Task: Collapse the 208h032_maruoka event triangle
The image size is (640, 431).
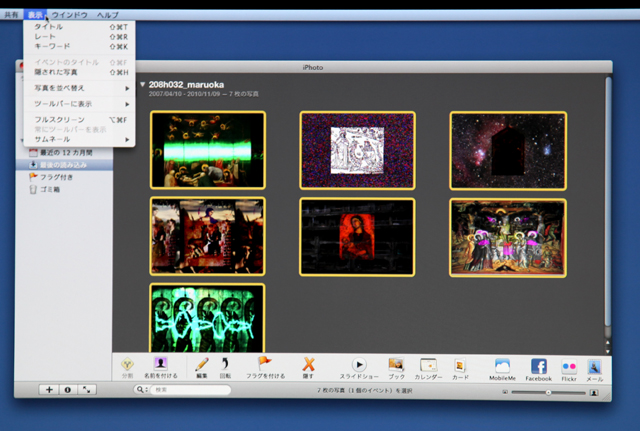Action: tap(142, 84)
